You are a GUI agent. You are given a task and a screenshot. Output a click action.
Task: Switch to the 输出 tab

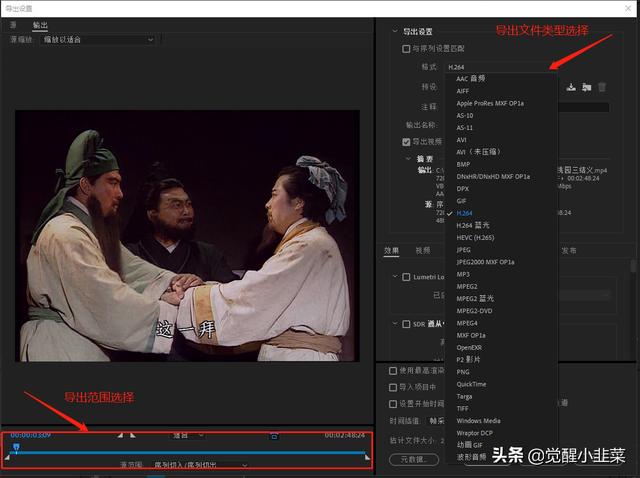pos(40,25)
